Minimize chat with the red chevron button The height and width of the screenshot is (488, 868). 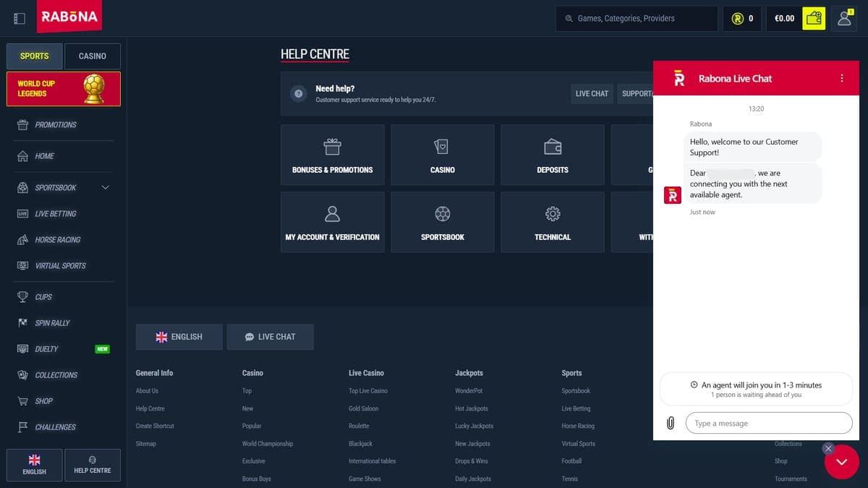pyautogui.click(x=841, y=462)
